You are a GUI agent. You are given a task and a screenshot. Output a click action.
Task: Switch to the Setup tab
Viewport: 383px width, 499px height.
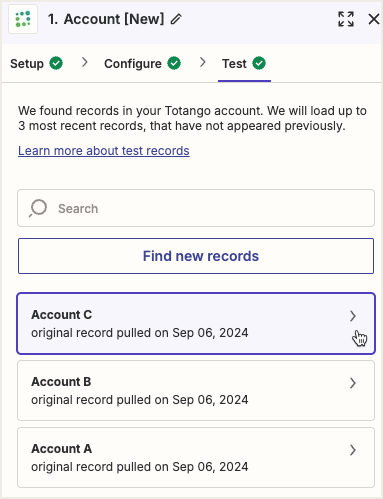point(36,63)
